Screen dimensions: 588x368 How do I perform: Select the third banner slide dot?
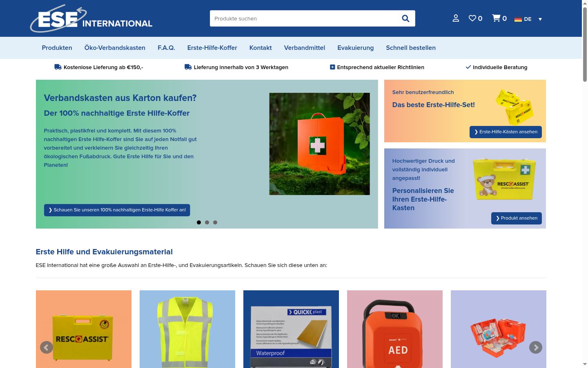pyautogui.click(x=215, y=222)
